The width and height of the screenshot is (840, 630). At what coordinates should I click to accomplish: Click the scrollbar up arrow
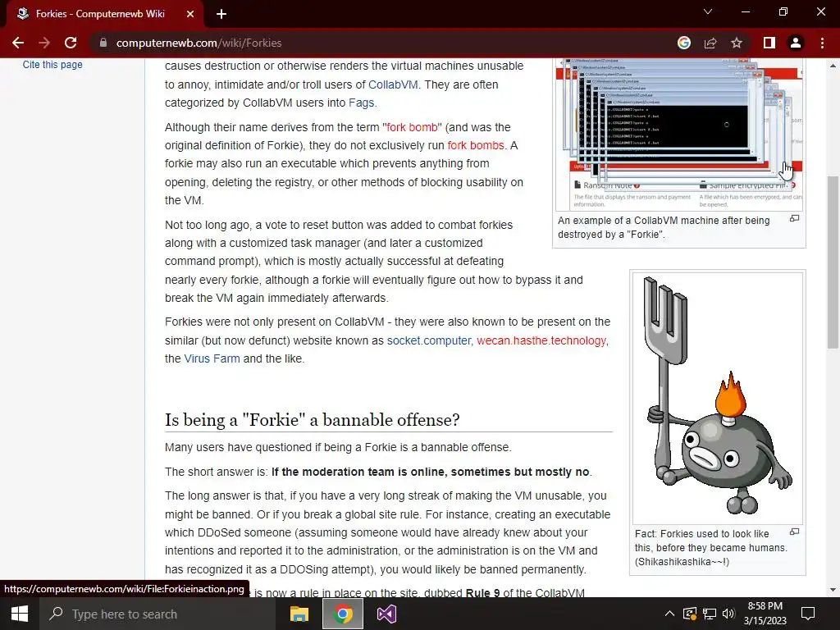pyautogui.click(x=833, y=66)
